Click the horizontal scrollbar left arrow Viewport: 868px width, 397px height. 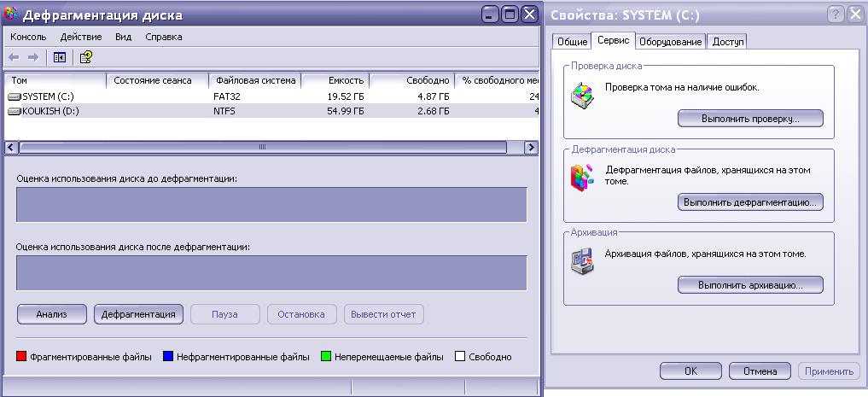pos(11,148)
